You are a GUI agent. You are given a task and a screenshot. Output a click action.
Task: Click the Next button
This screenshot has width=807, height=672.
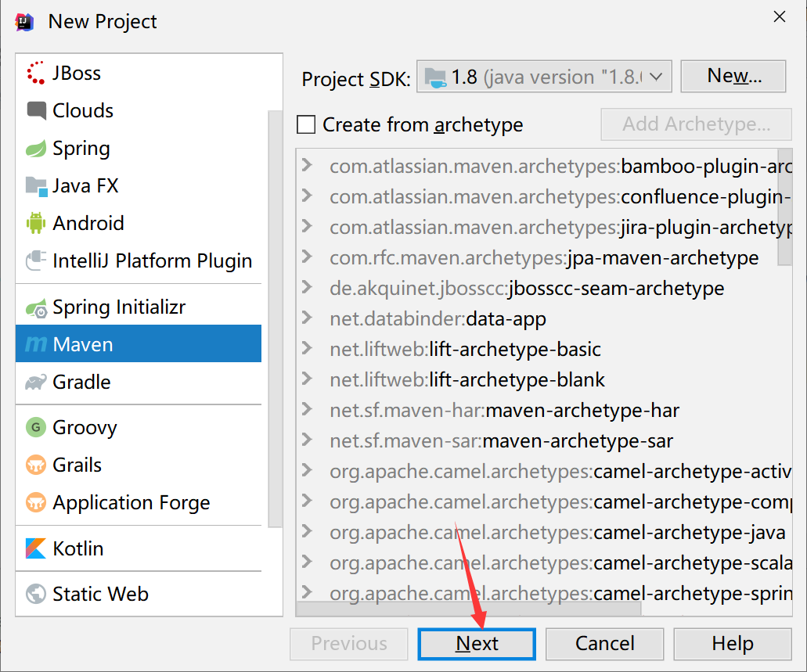point(477,644)
